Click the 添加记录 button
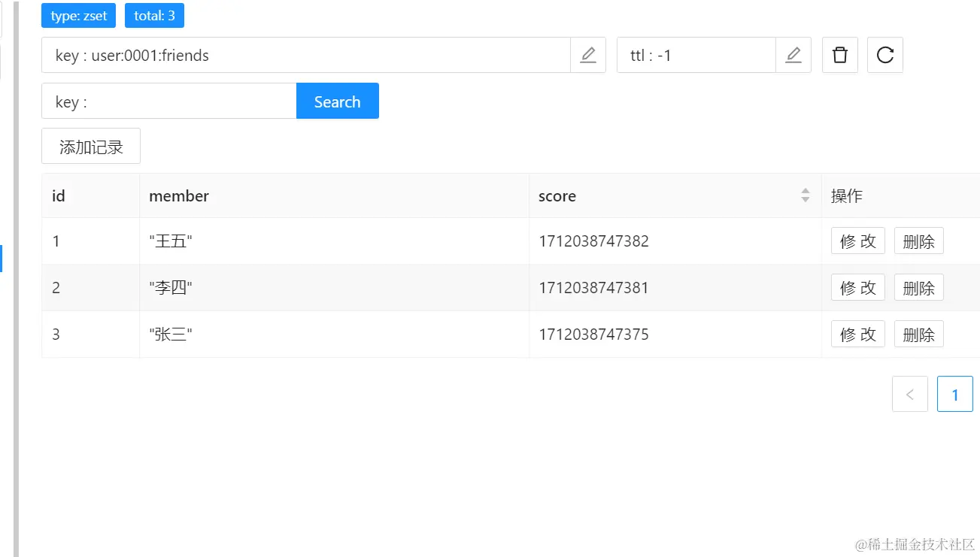This screenshot has height=557, width=980. [x=91, y=146]
